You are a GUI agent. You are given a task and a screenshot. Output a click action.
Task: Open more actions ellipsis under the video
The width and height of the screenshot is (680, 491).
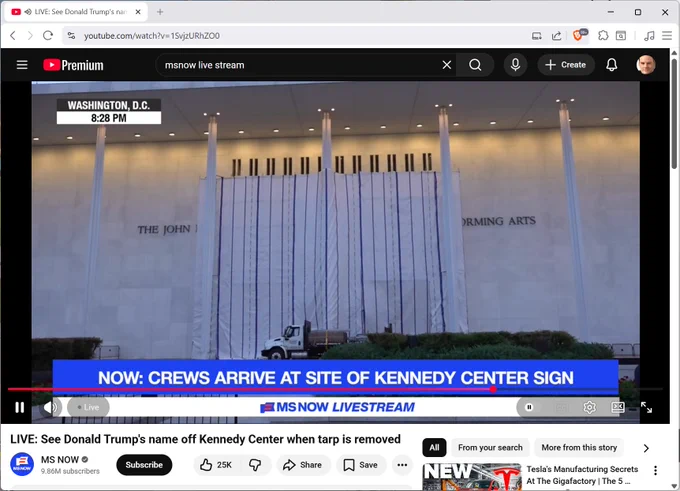[402, 465]
